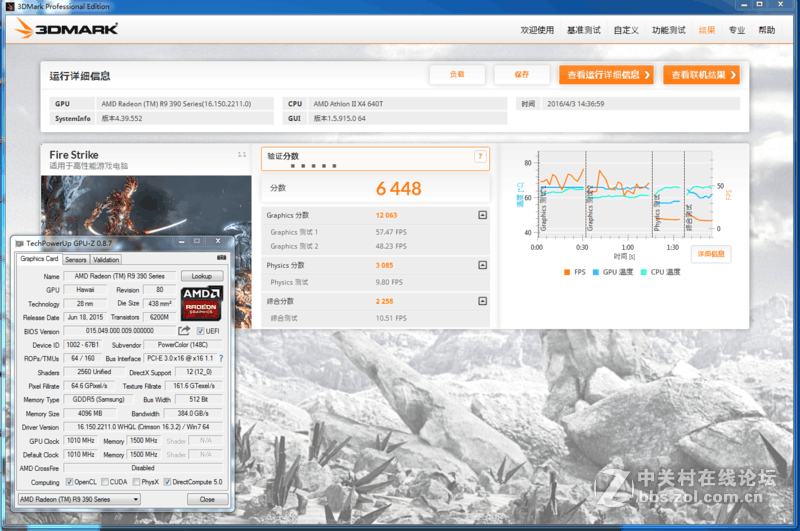The height and width of the screenshot is (531, 800).
Task: Open the 欢迎使用 menu item
Action: click(x=537, y=30)
